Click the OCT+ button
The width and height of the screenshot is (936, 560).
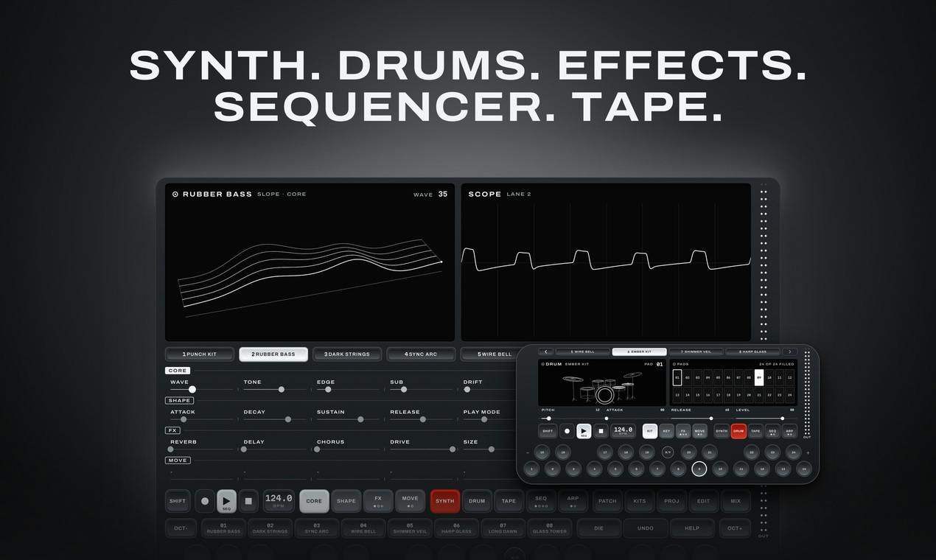(x=735, y=528)
